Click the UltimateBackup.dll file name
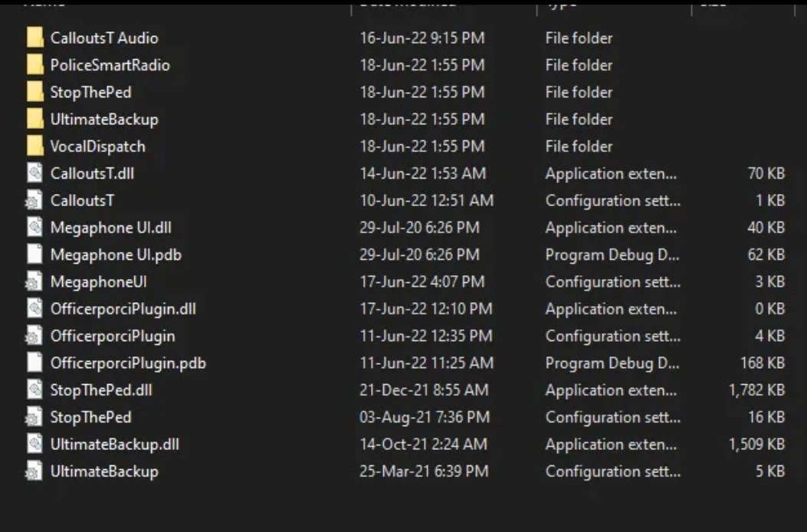Image resolution: width=807 pixels, height=532 pixels. (x=115, y=444)
